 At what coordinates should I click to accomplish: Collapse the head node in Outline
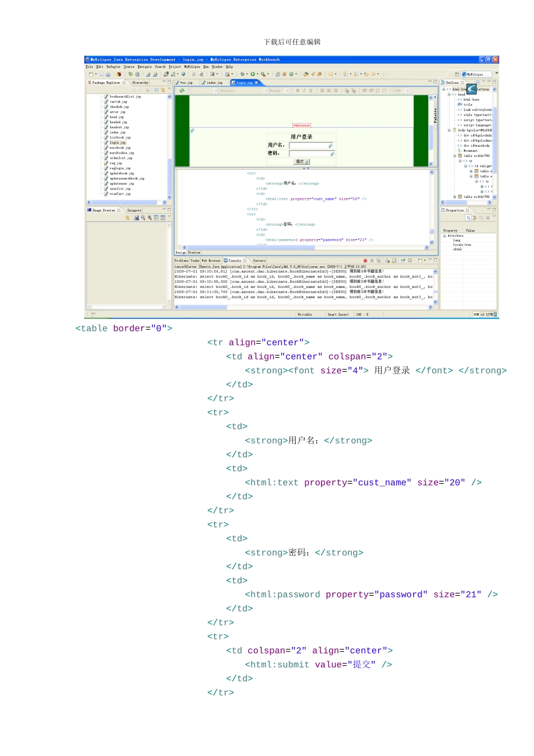click(449, 94)
